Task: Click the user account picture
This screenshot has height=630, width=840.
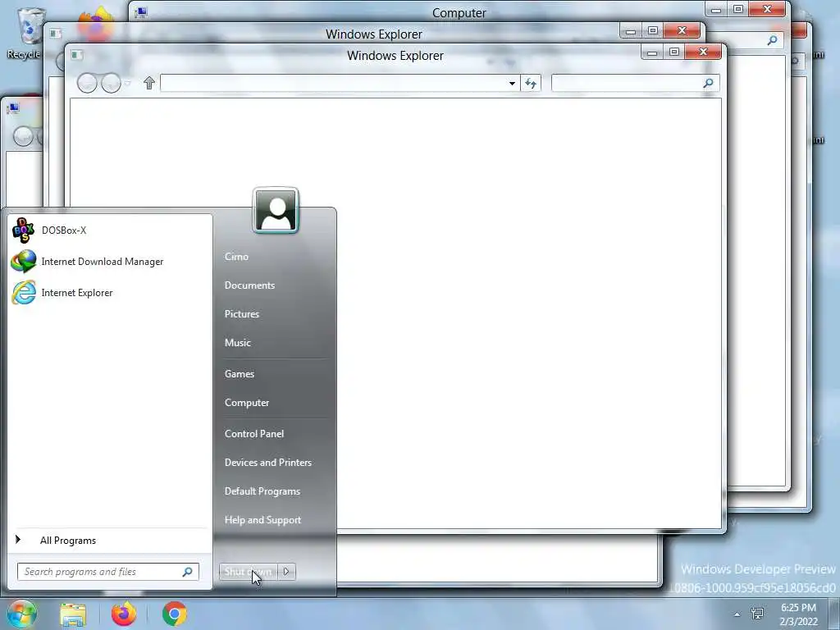Action: (276, 211)
